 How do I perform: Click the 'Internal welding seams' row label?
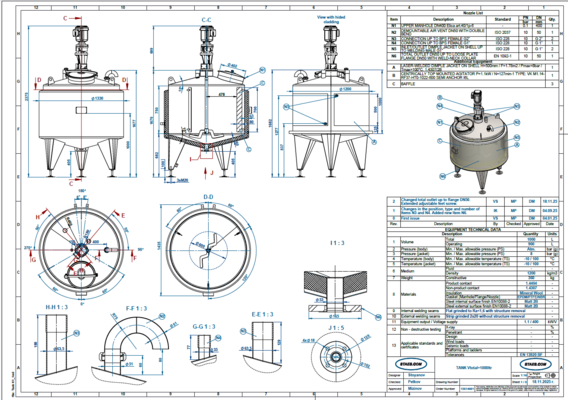[419, 311]
